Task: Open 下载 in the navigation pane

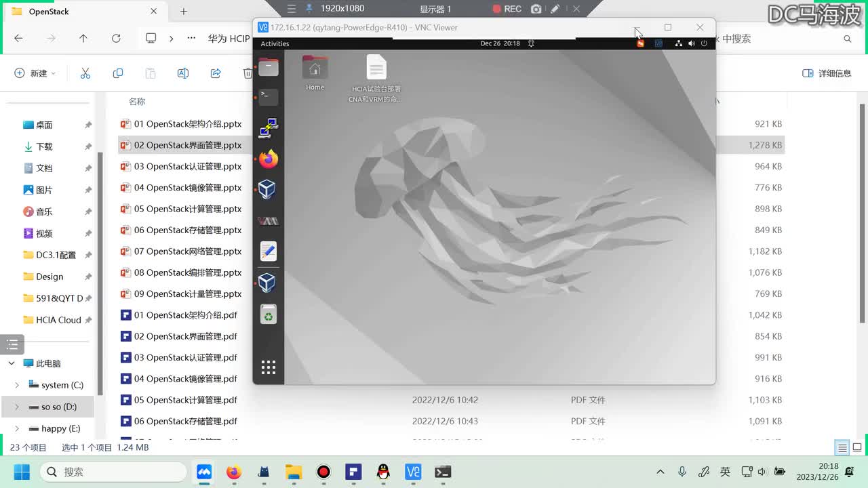Action: click(x=44, y=146)
